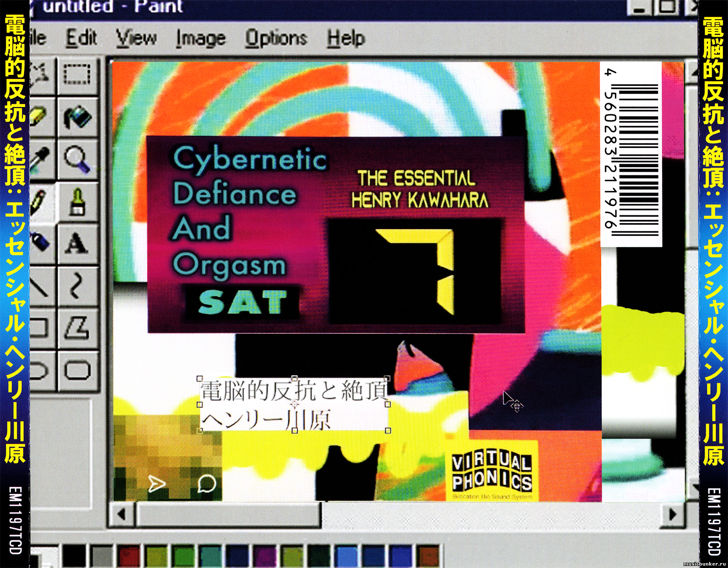The width and height of the screenshot is (728, 568).
Task: Open the File menu
Action: point(38,38)
